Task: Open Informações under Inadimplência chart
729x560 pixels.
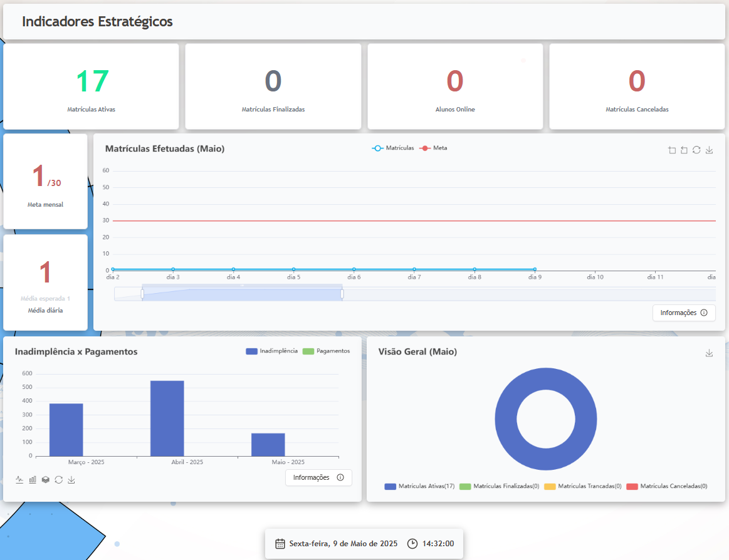Action: coord(318,477)
